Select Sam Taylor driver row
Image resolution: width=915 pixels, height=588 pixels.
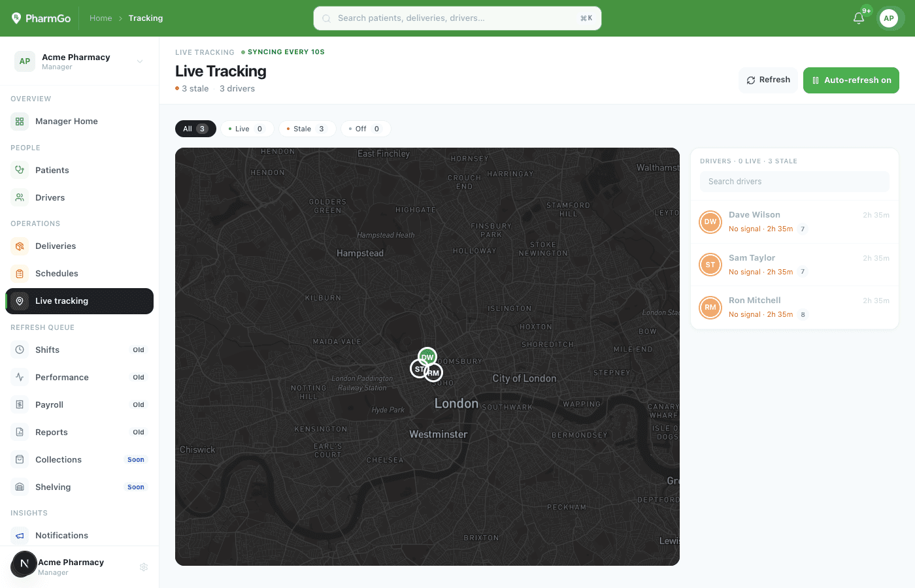click(795, 265)
